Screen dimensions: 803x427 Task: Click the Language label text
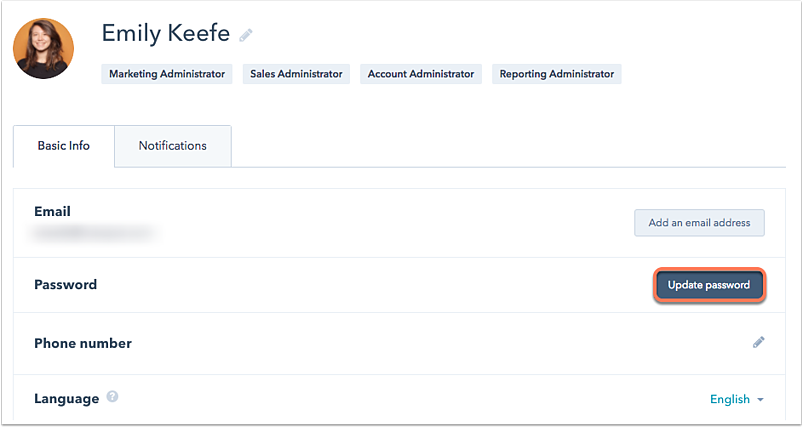tap(66, 398)
